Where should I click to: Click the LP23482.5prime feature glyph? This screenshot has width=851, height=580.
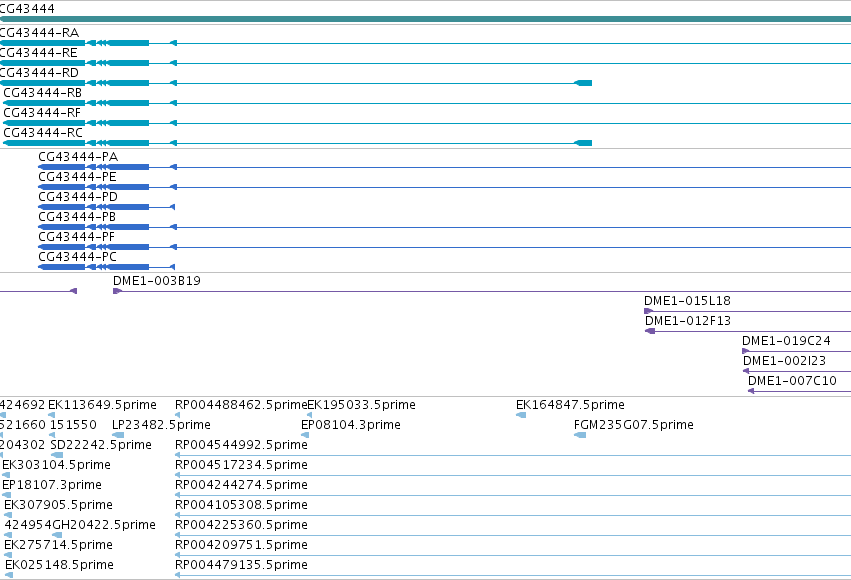click(x=118, y=435)
